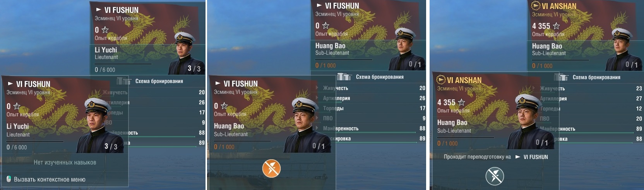Click the white crossed-lightning icon below the retraining notice
The image size is (644, 190).
[495, 176]
